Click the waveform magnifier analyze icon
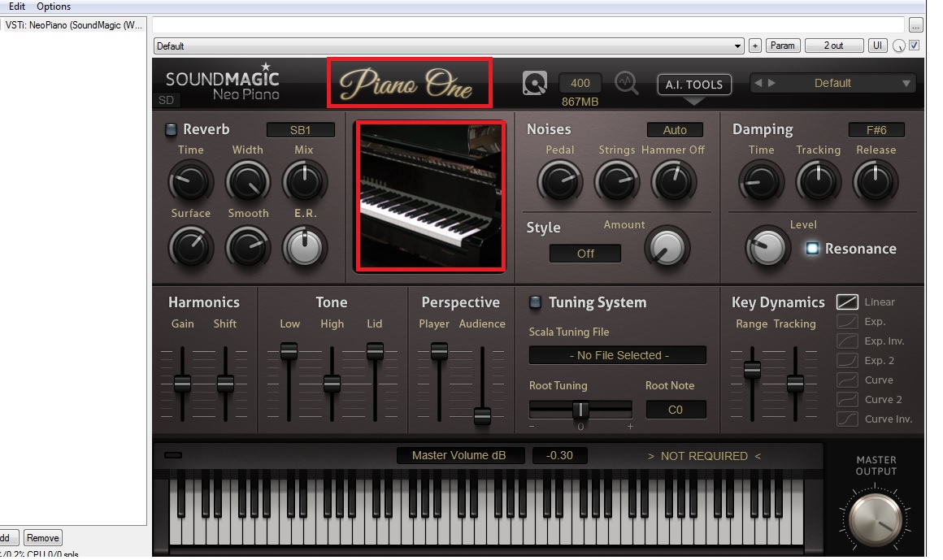Screen dimensions: 943x560 [x=626, y=83]
